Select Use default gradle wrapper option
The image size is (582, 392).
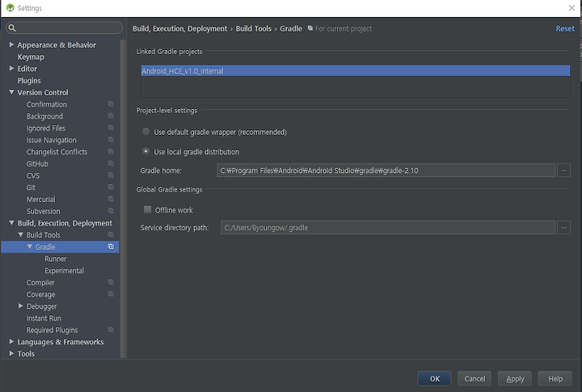[145, 132]
